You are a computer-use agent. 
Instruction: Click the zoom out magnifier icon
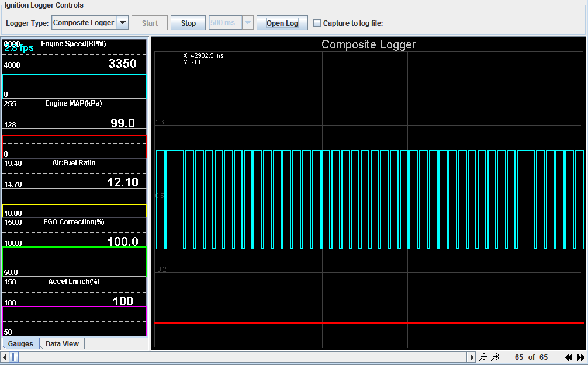point(483,357)
